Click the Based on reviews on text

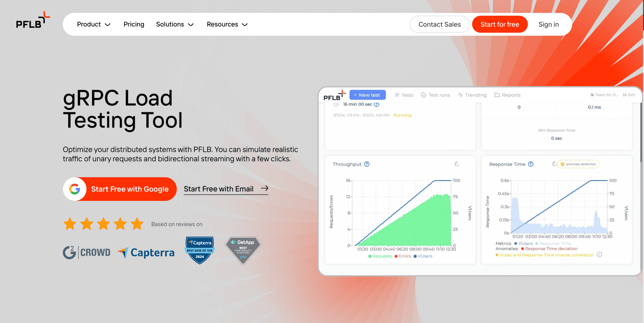(177, 224)
